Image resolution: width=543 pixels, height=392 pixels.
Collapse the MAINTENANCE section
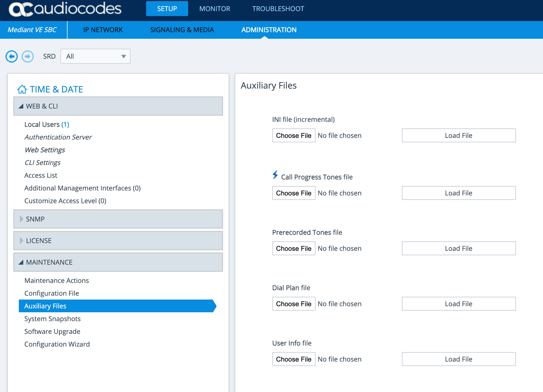tap(118, 262)
